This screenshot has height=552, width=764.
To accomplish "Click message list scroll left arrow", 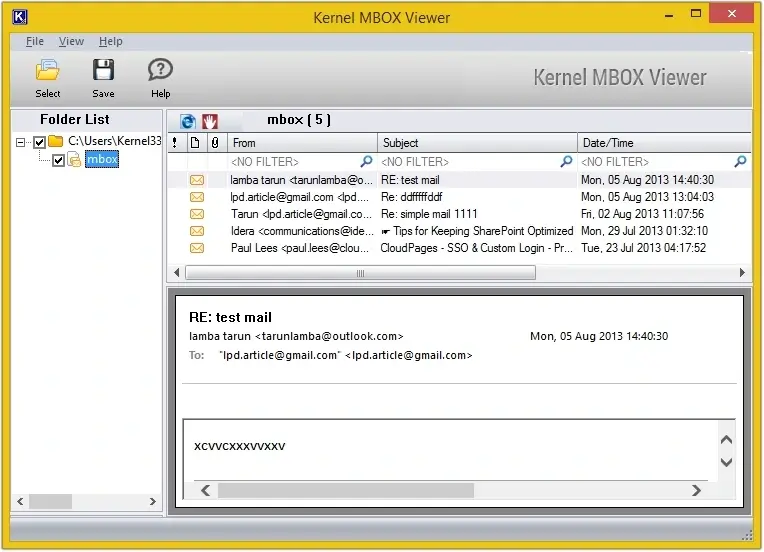I will click(x=176, y=273).
